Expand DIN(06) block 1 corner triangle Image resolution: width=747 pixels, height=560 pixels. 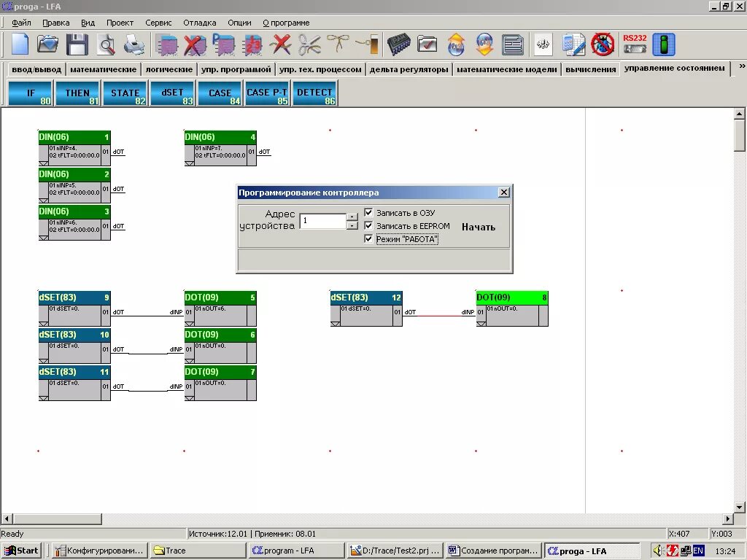click(43, 163)
